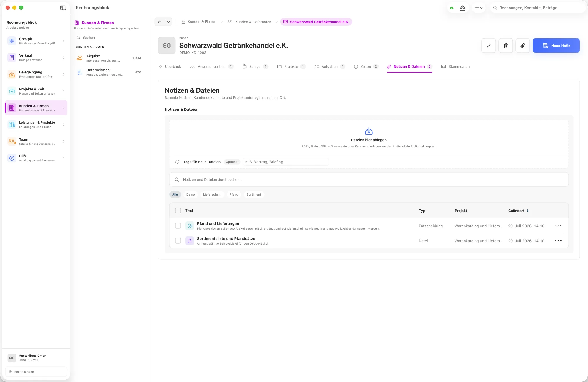Go back with the left arrow button
This screenshot has height=382, width=588.
pos(160,22)
